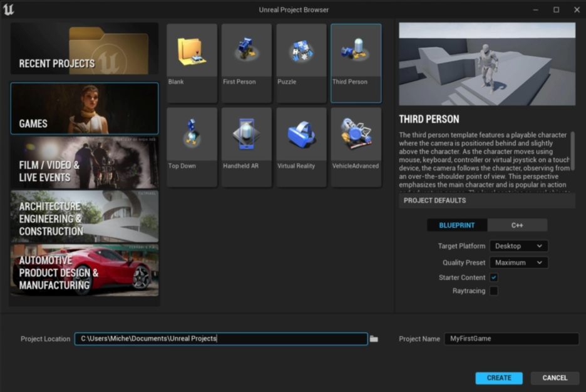Pick the Puzzle template
The width and height of the screenshot is (586, 392).
pos(301,63)
